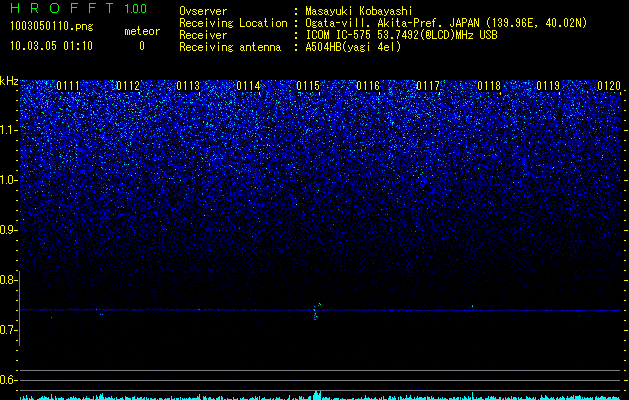The width and height of the screenshot is (629, 400).
Task: Click the observer name Masayuki Kobayashi
Action: click(x=359, y=11)
